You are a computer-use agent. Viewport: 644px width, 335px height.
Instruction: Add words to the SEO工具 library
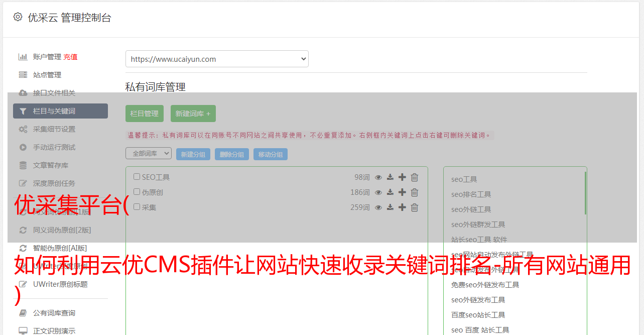(x=402, y=177)
